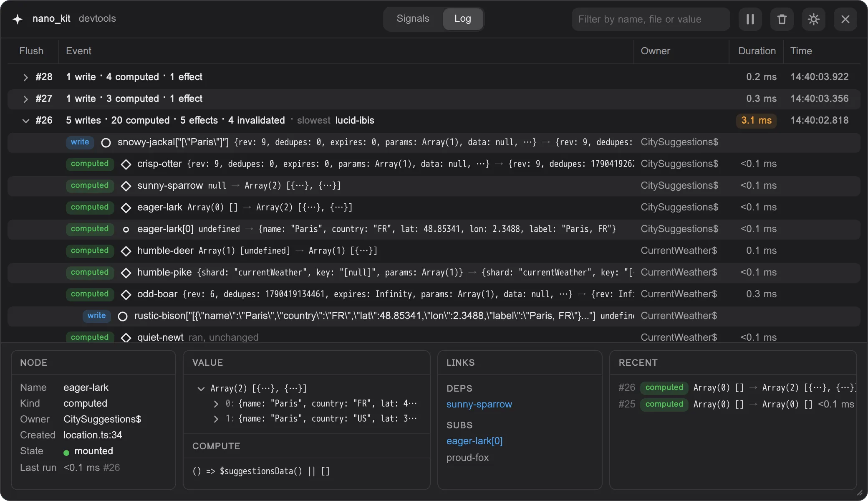Expand flush #28 row
868x501 pixels.
(25, 77)
